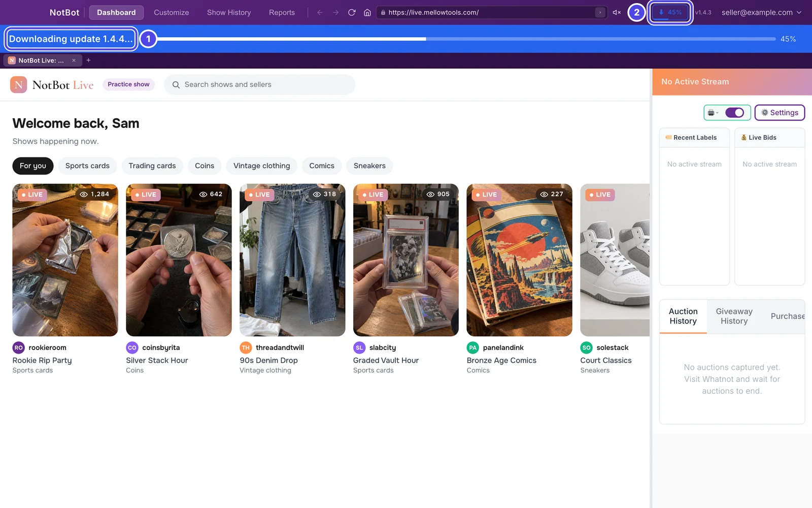This screenshot has width=812, height=508.
Task: Reload the page with refresh icon
Action: point(352,12)
